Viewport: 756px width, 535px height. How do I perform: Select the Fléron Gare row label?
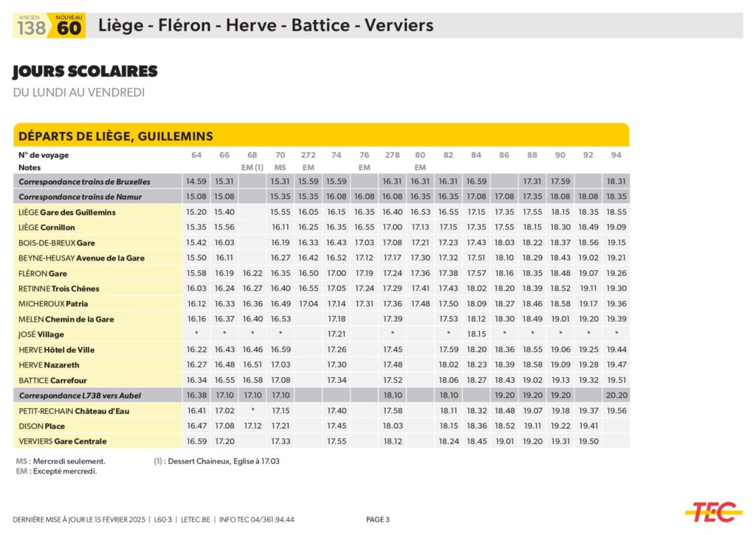click(x=43, y=273)
